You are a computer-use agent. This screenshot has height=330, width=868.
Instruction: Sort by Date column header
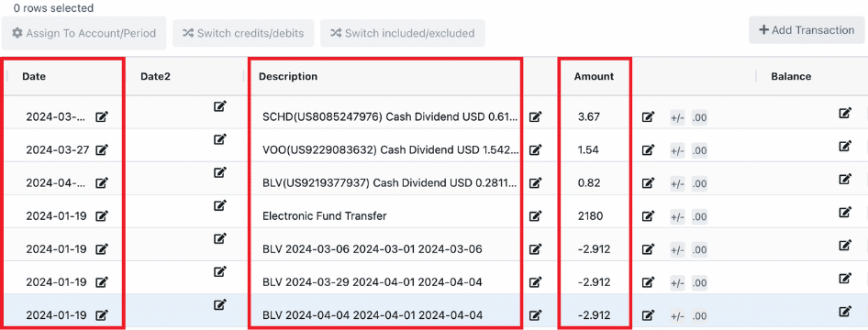[x=34, y=77]
